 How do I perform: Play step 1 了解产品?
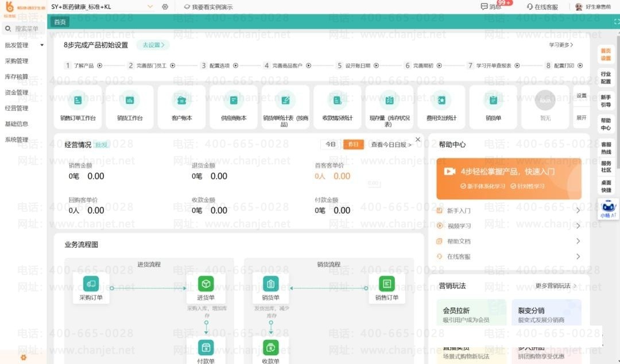[100, 65]
